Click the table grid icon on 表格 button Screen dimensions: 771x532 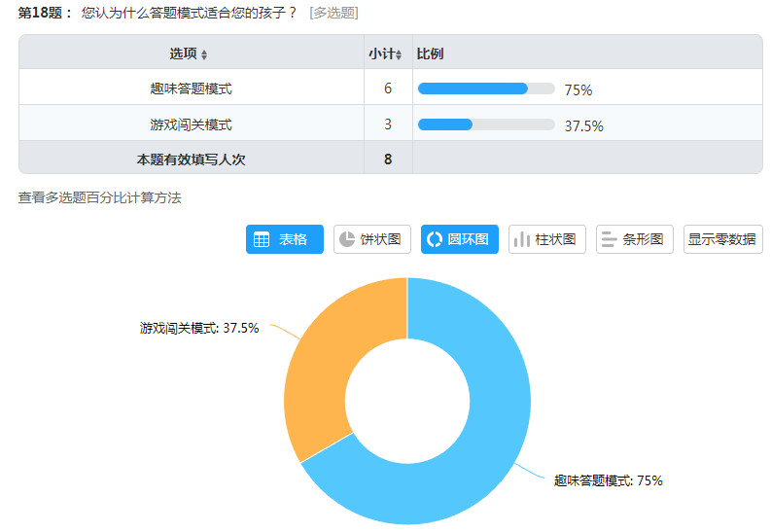pos(262,239)
